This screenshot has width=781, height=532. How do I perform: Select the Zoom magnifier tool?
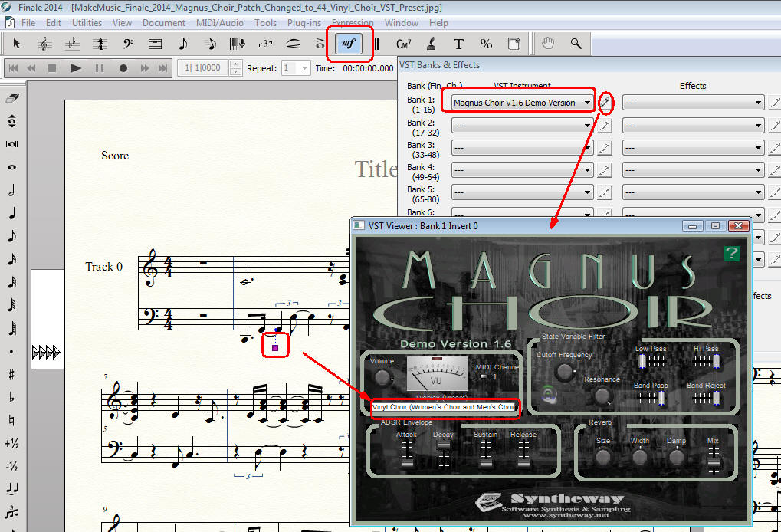click(x=576, y=44)
